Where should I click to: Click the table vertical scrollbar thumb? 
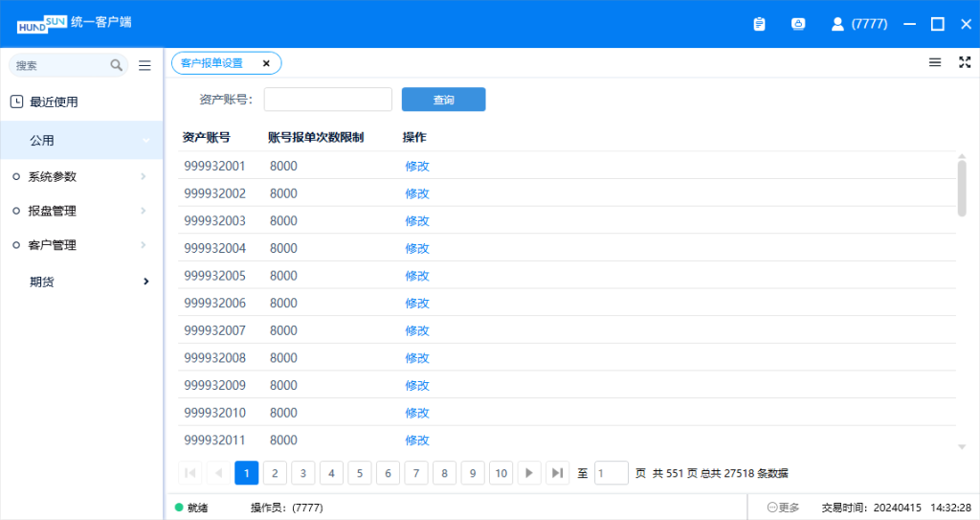[962, 187]
